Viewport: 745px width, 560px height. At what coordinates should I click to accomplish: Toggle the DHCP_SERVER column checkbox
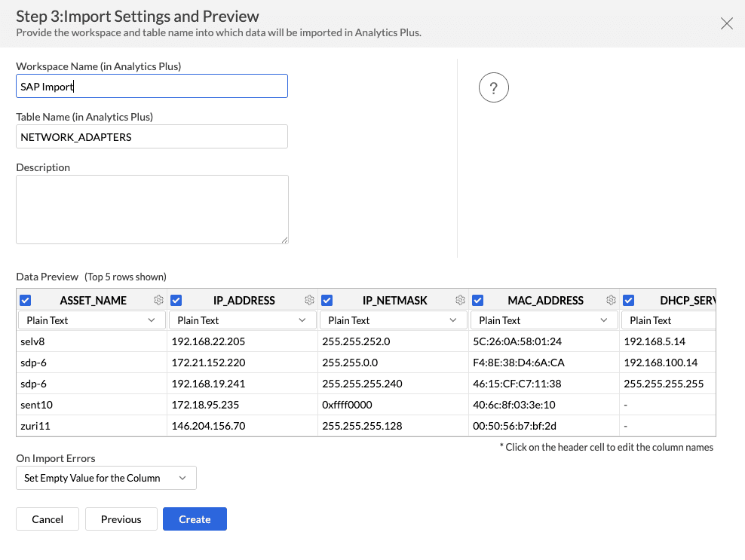(629, 300)
